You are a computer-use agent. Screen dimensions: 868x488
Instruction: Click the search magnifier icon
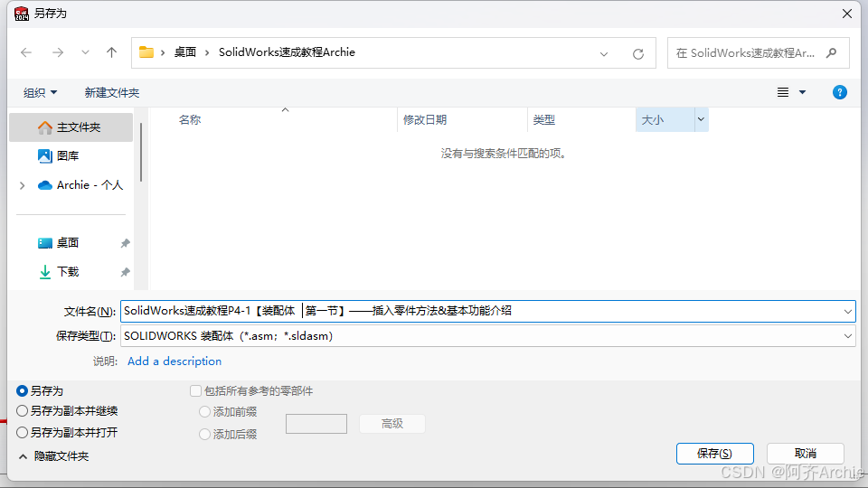pyautogui.click(x=831, y=53)
